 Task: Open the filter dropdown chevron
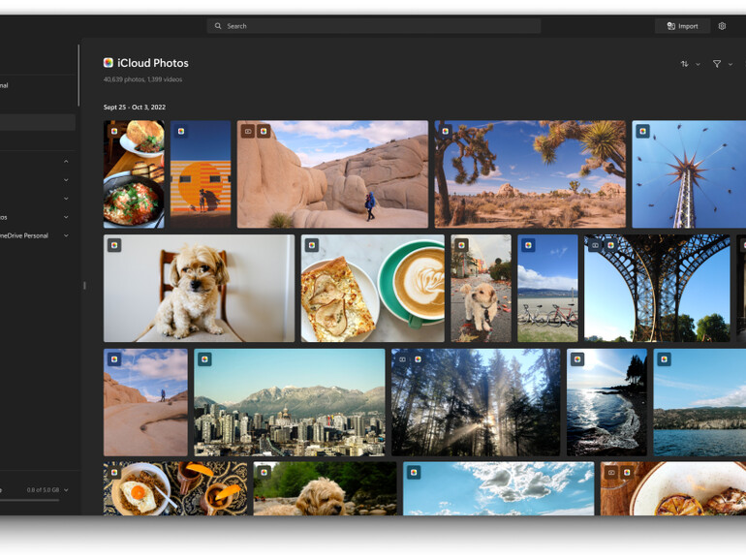[730, 64]
